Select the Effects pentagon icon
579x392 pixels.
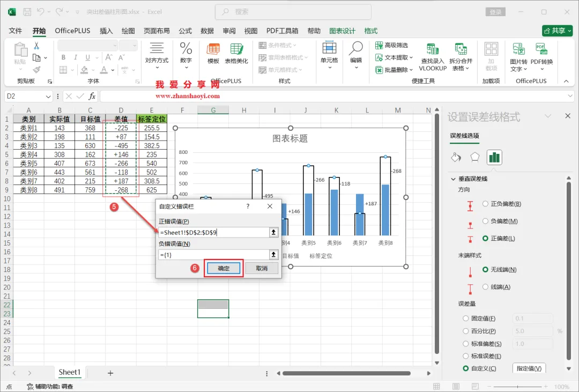(x=475, y=158)
